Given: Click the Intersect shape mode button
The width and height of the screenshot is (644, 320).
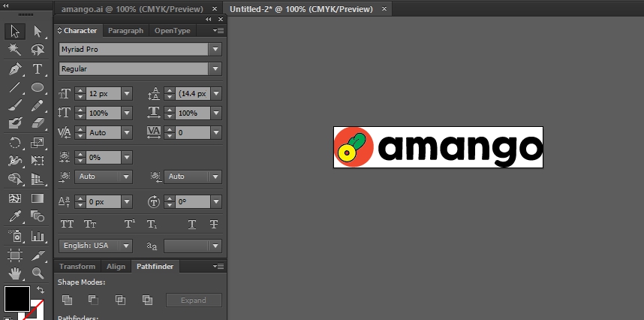Looking at the screenshot, I should [x=120, y=300].
